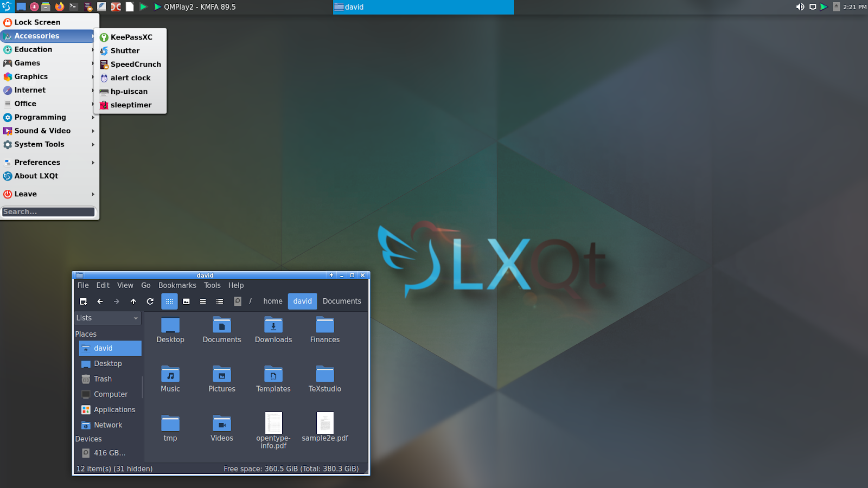Open the Lists side pane dropdown
The height and width of the screenshot is (488, 868).
pyautogui.click(x=107, y=318)
